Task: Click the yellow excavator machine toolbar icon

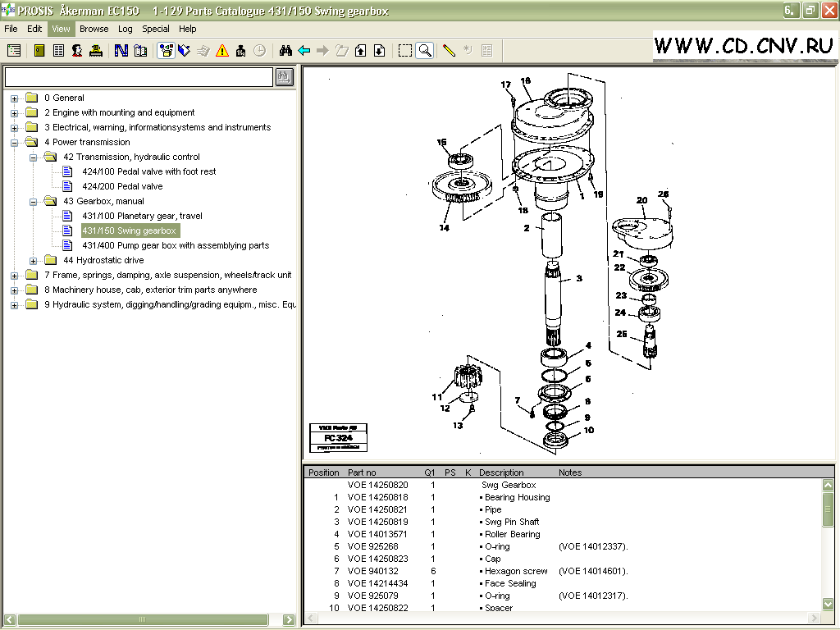Action: 96,51
